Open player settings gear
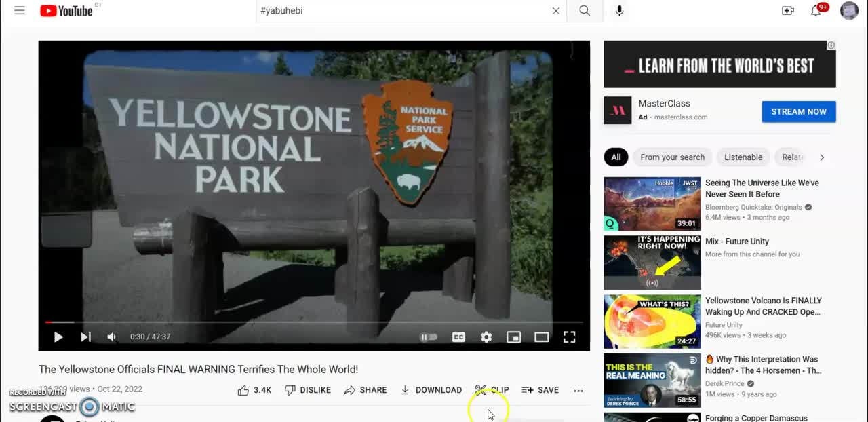Screen dimensions: 868x422 (486, 337)
